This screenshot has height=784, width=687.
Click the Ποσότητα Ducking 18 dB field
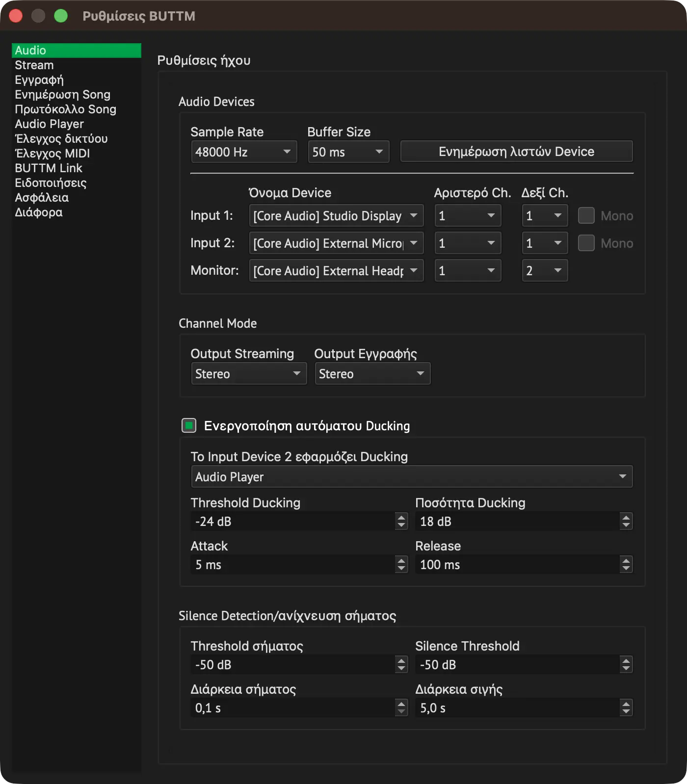click(x=517, y=521)
